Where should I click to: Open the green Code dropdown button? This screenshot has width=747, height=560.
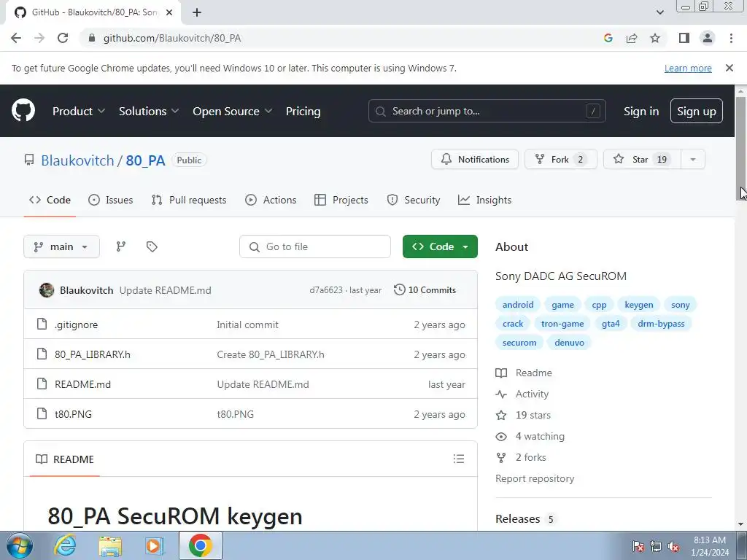click(x=440, y=246)
